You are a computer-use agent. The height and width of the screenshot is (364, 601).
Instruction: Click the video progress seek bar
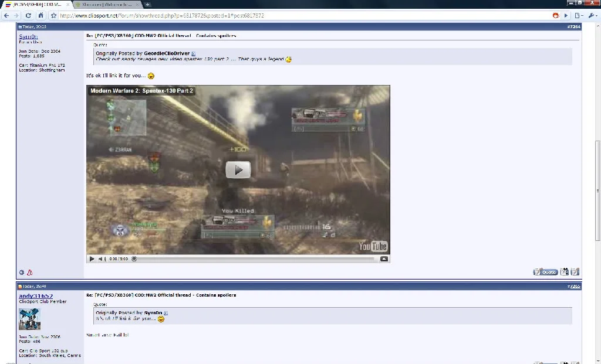(256, 258)
